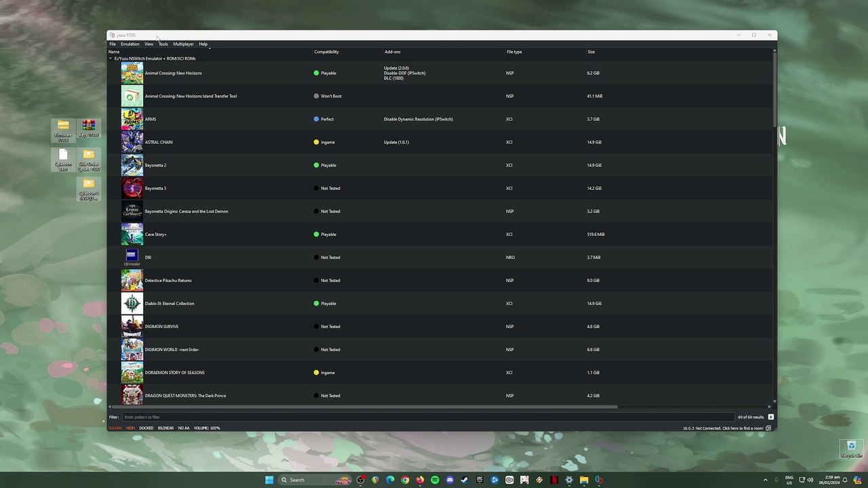Image resolution: width=868 pixels, height=488 pixels.
Task: Select the Bayonetta 3 cover icon
Action: [132, 188]
